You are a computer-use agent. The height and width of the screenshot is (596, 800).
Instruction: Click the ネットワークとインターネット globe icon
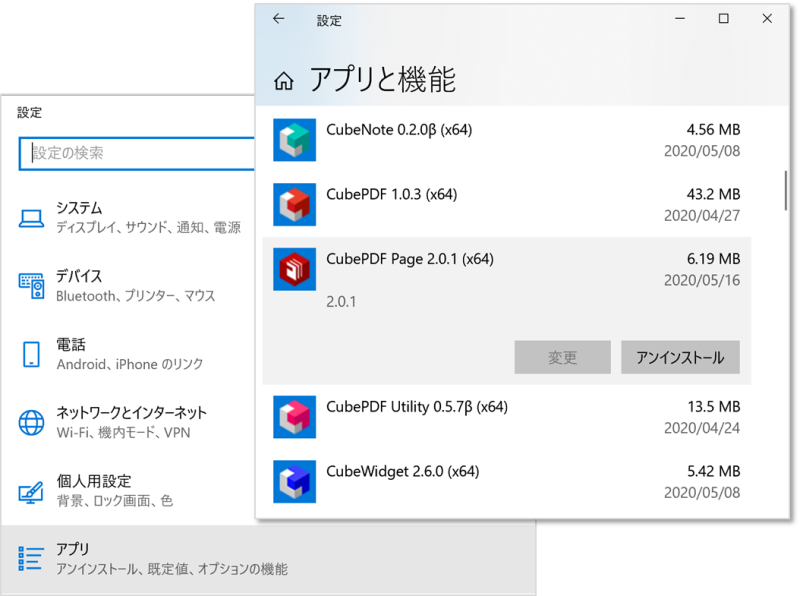coord(31,423)
